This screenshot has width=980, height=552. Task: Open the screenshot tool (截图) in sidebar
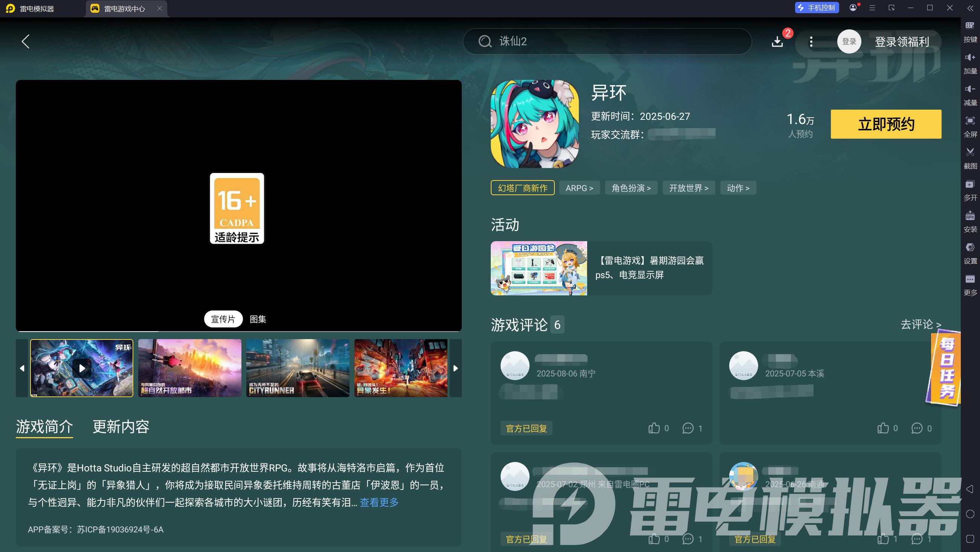point(970,157)
